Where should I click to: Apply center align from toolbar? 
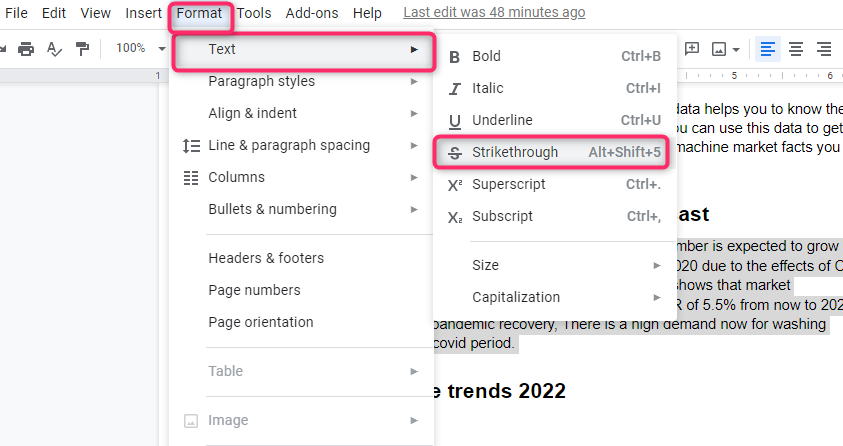click(x=796, y=49)
